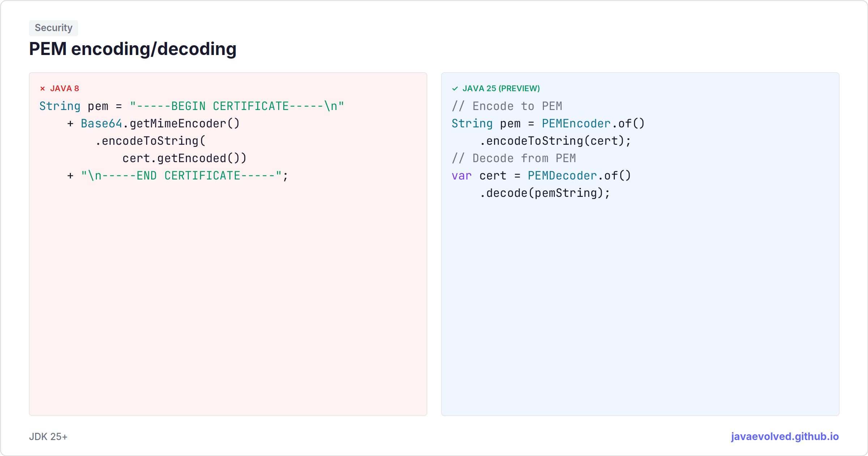Click the red X icon beside JAVA 8
Image resolution: width=868 pixels, height=456 pixels.
click(x=43, y=89)
